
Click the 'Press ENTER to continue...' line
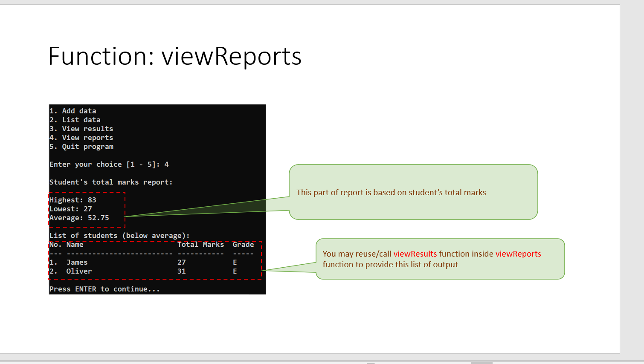pos(105,289)
